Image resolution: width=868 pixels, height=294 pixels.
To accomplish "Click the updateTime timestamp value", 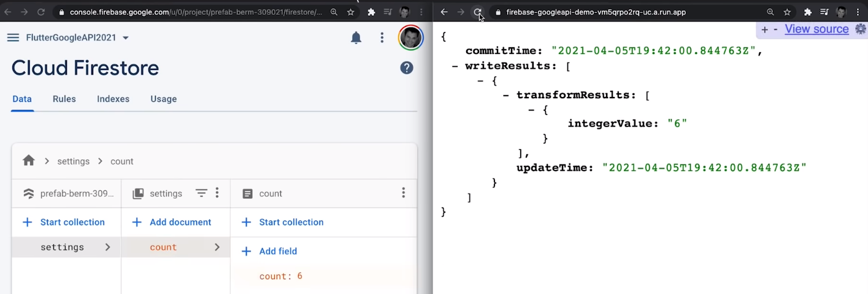I will click(704, 168).
